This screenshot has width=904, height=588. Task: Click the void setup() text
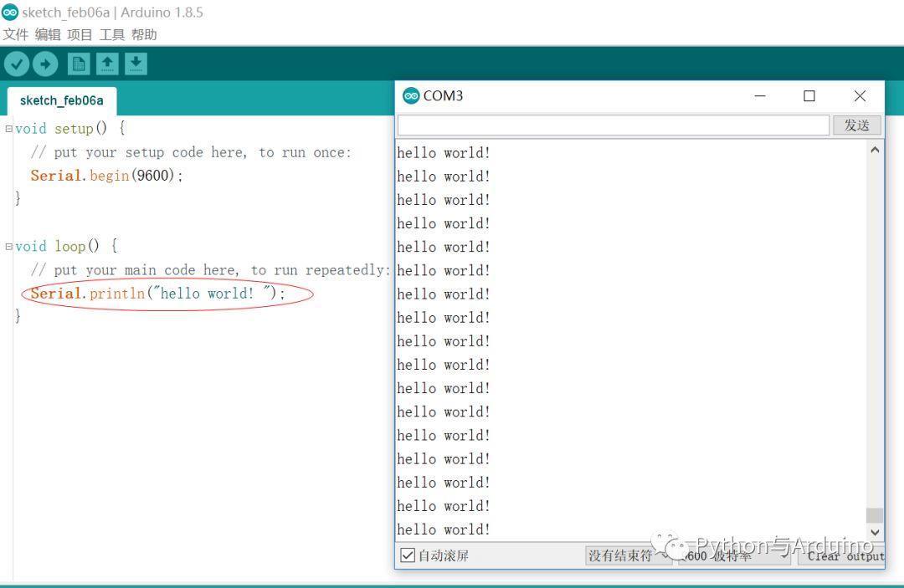point(61,129)
